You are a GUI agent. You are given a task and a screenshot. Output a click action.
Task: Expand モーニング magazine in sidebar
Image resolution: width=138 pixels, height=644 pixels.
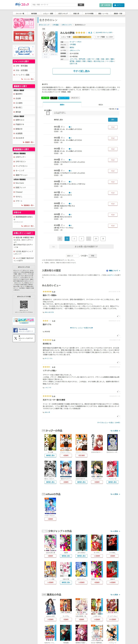pyautogui.click(x=24, y=171)
